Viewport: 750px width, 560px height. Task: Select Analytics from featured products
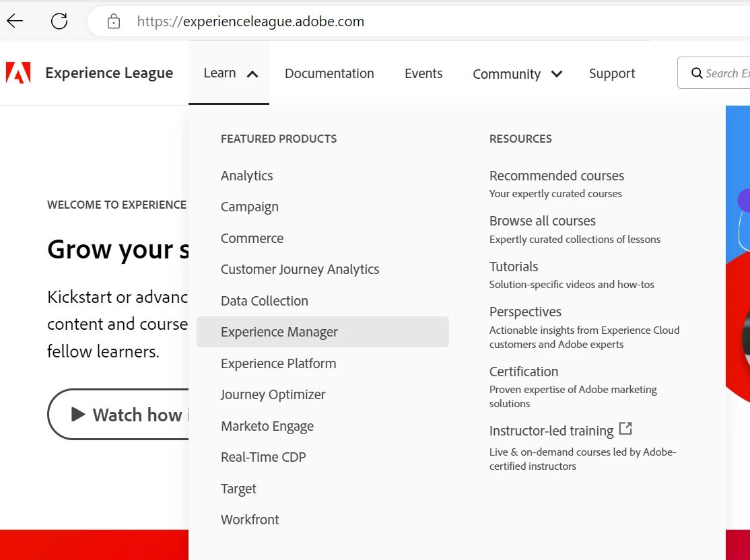[x=247, y=176]
